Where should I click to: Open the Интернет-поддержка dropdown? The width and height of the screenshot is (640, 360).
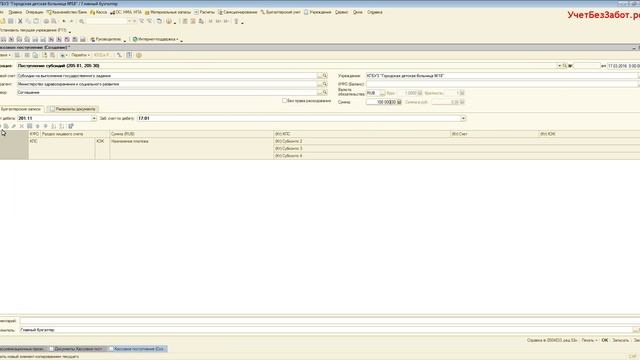tap(156, 39)
